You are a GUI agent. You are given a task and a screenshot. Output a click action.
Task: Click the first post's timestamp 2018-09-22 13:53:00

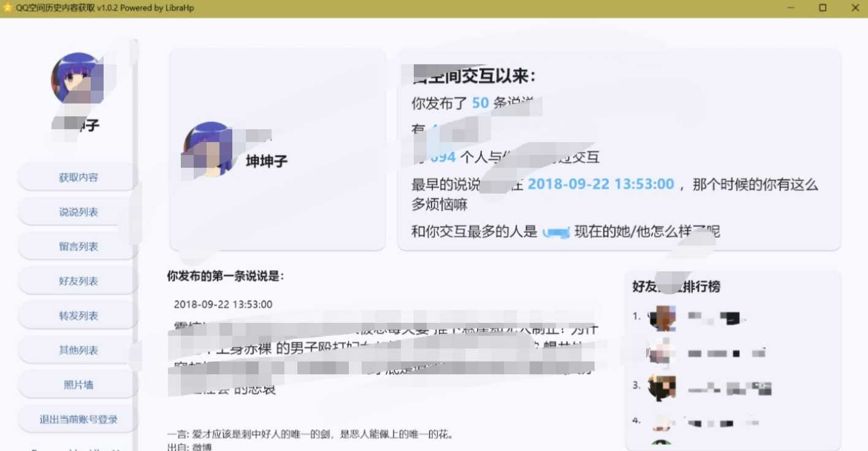[x=223, y=305]
